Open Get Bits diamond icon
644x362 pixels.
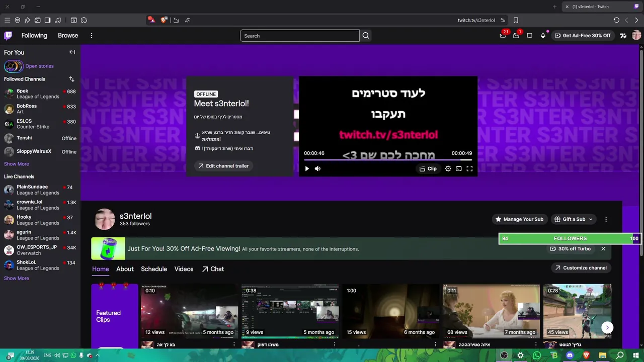click(x=543, y=36)
